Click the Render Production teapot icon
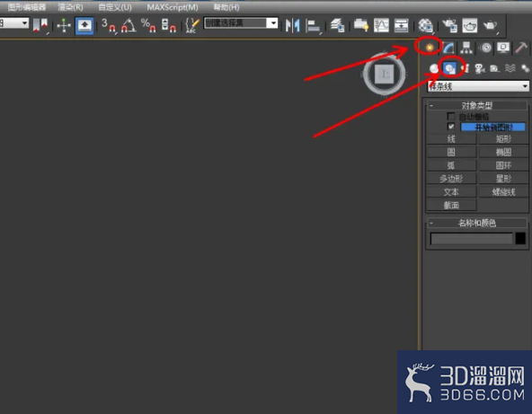This screenshot has height=414, width=532. pos(490,25)
